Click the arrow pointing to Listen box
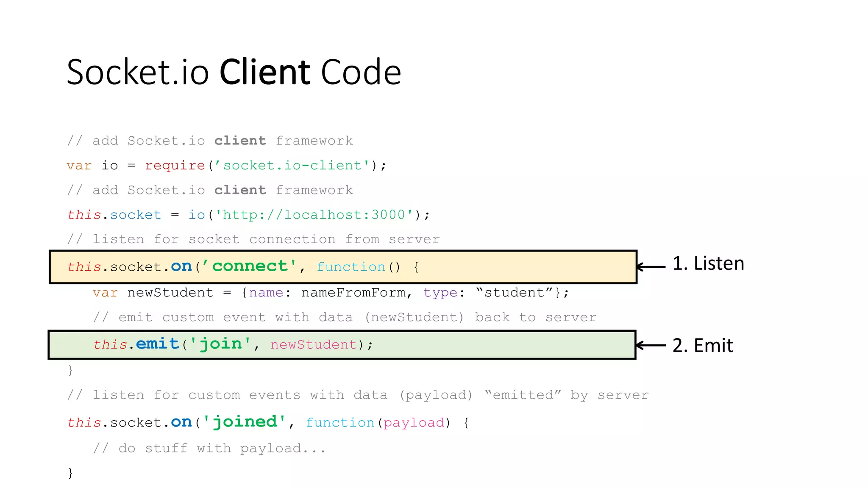The image size is (868, 488). click(x=651, y=266)
